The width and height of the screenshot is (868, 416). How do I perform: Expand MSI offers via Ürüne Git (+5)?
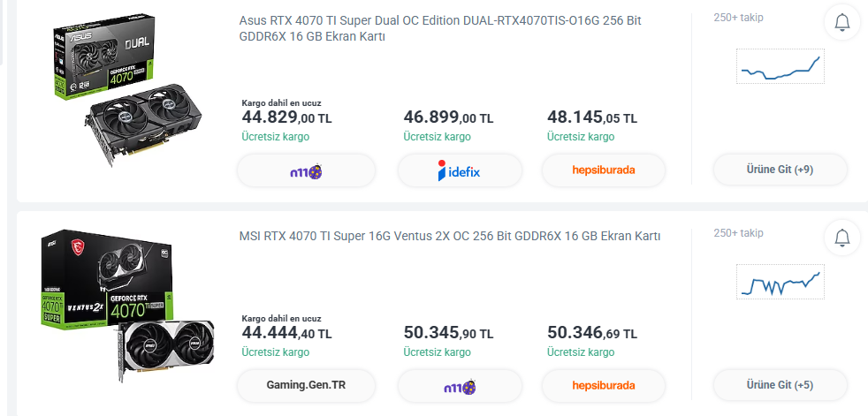pyautogui.click(x=780, y=385)
